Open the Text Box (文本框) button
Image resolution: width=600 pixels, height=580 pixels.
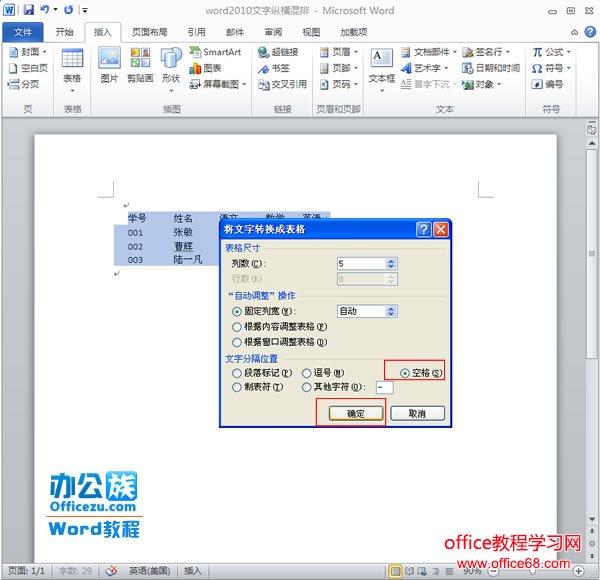coord(382,70)
